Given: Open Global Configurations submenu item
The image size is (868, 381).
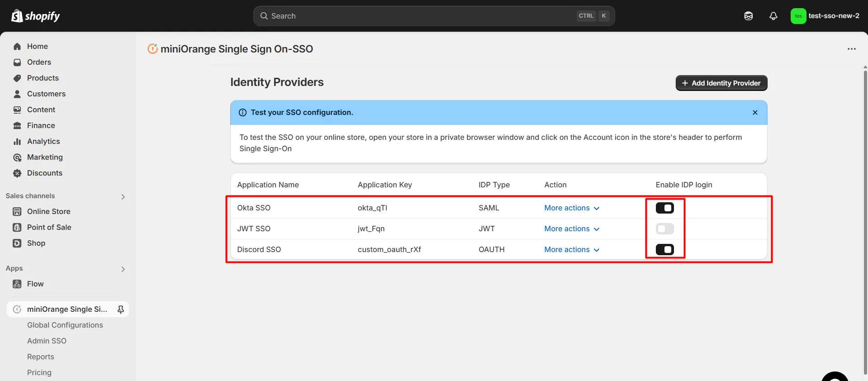Looking at the screenshot, I should (65, 325).
